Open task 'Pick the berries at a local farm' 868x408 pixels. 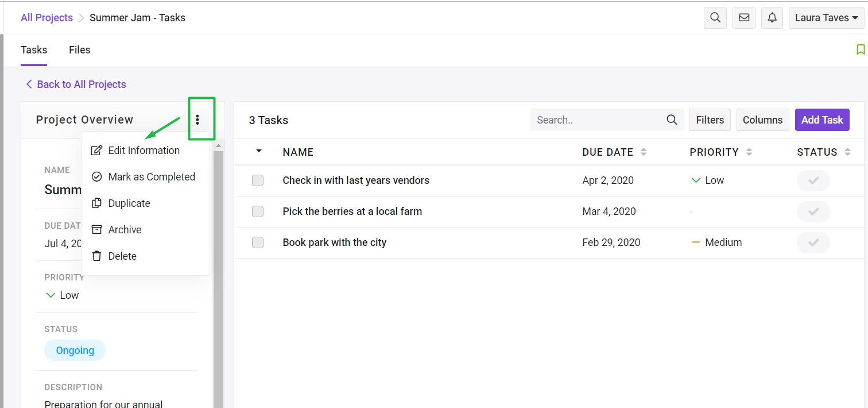[352, 211]
